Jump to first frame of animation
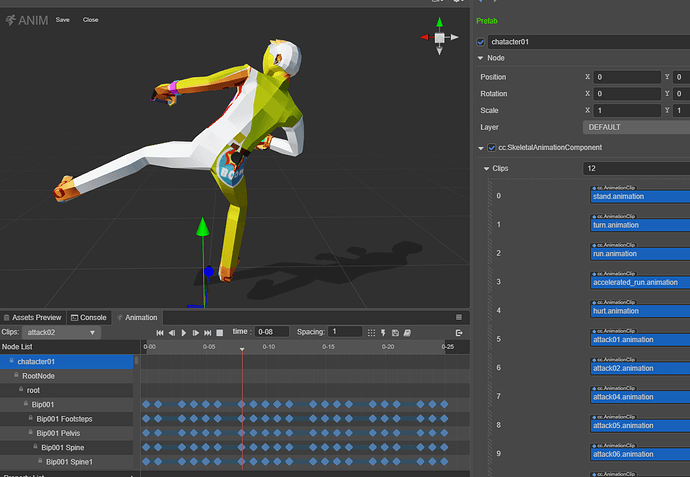 (x=160, y=332)
